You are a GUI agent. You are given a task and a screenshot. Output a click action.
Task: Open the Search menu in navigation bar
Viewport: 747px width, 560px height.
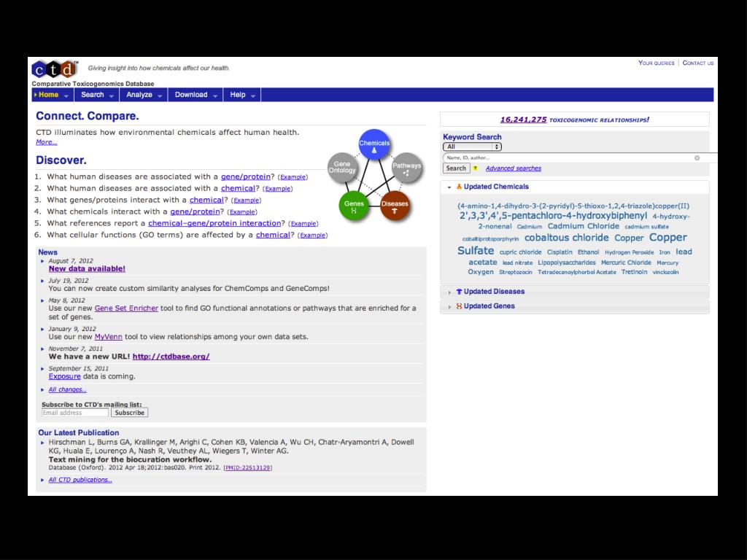pos(97,95)
